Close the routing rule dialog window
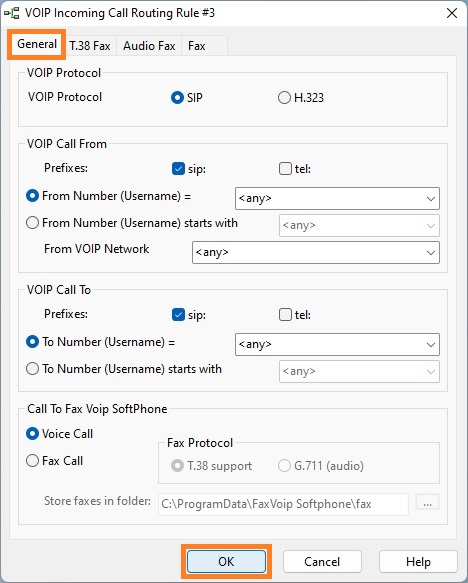The image size is (468, 583). (x=452, y=13)
